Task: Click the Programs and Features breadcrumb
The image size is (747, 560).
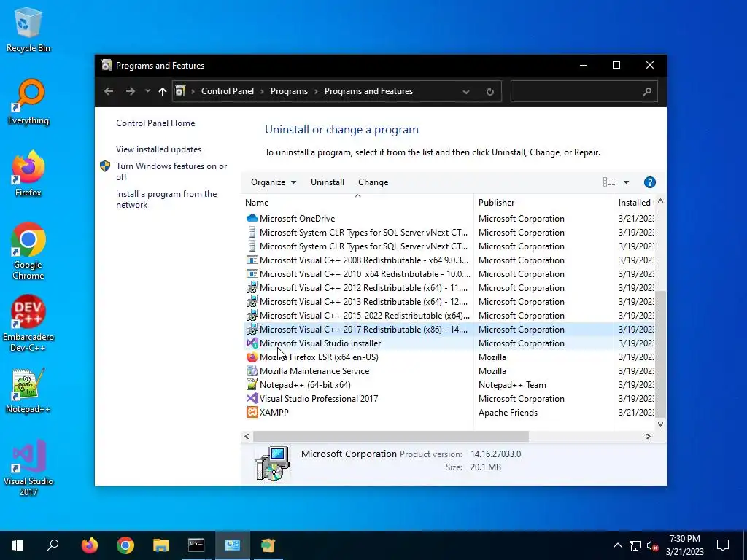Action: click(368, 91)
